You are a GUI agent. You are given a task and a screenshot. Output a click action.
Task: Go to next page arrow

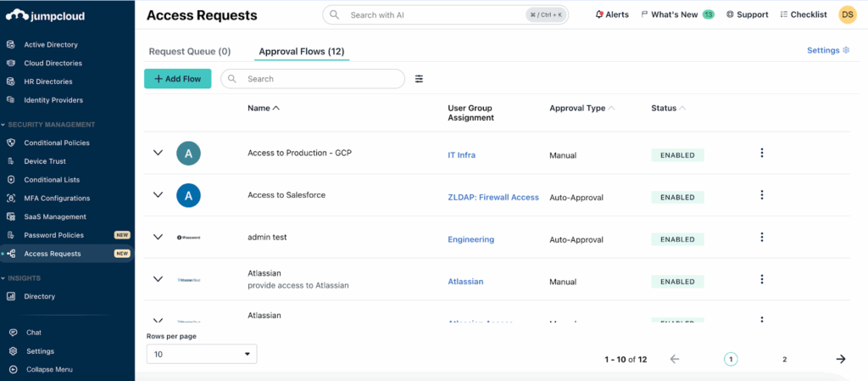[840, 359]
